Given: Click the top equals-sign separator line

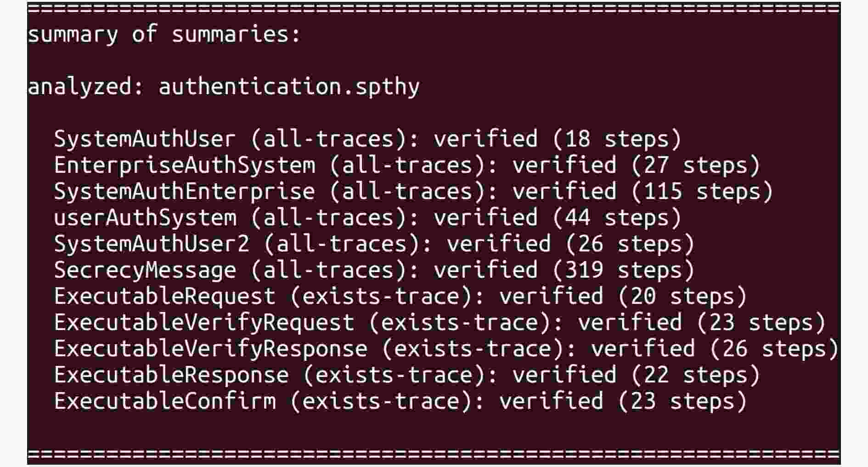Looking at the screenshot, I should 434,9.
